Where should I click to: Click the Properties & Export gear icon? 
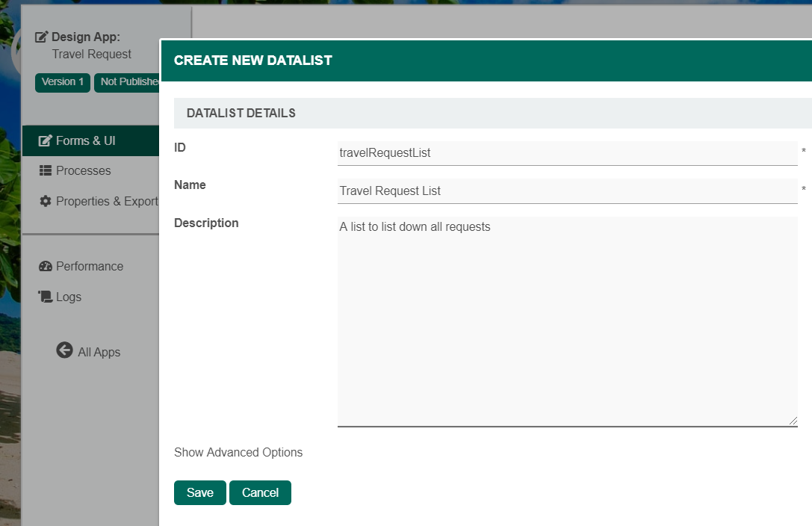pos(46,201)
